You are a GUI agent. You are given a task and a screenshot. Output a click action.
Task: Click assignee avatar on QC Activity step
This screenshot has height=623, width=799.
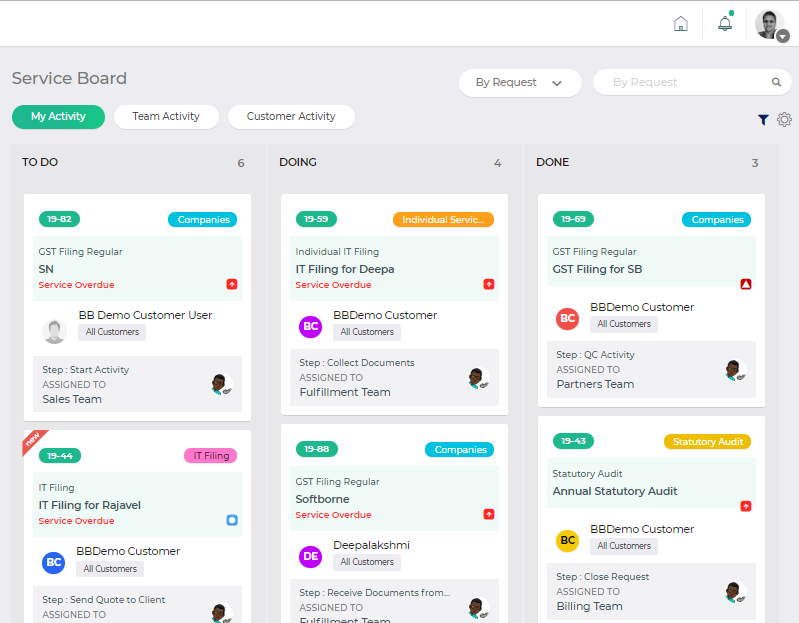736,370
